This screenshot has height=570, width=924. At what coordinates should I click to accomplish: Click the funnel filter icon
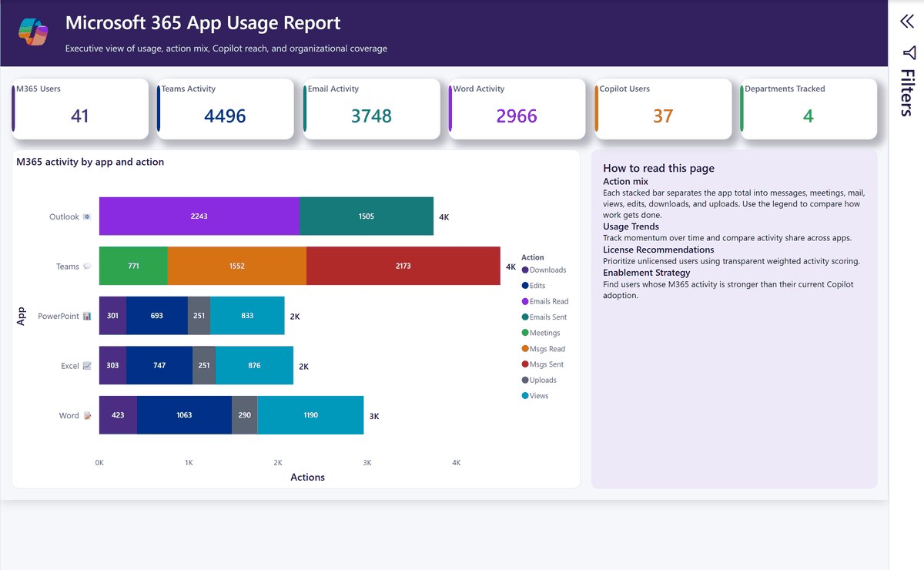909,52
